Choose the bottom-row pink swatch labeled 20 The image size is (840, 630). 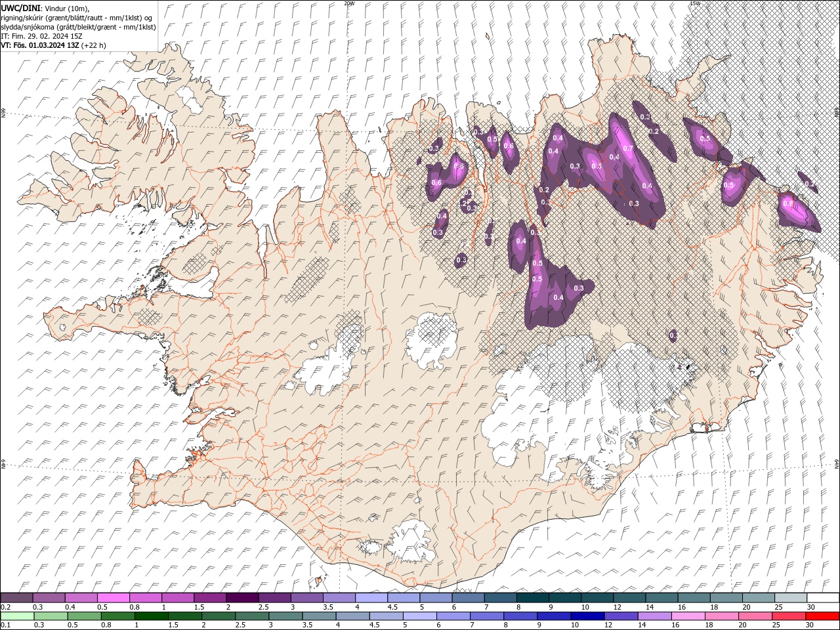pyautogui.click(x=754, y=616)
